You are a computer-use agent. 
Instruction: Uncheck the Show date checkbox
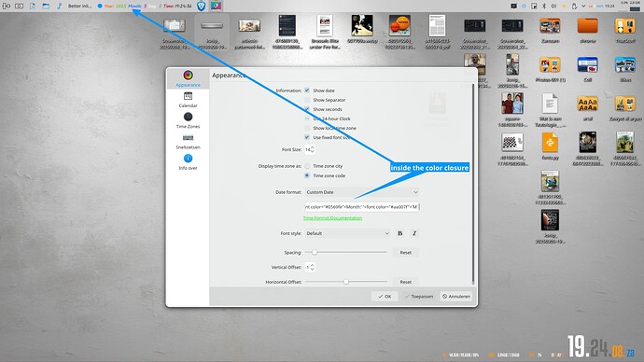(307, 90)
